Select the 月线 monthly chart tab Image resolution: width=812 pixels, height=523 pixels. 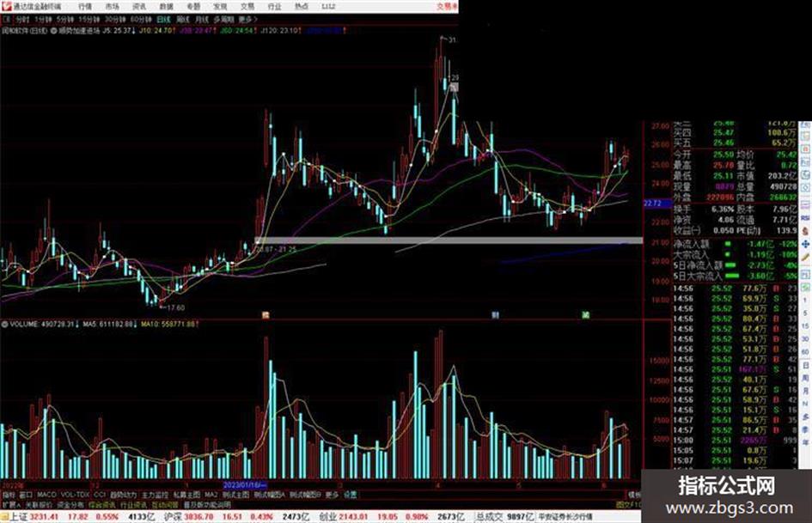click(x=201, y=20)
